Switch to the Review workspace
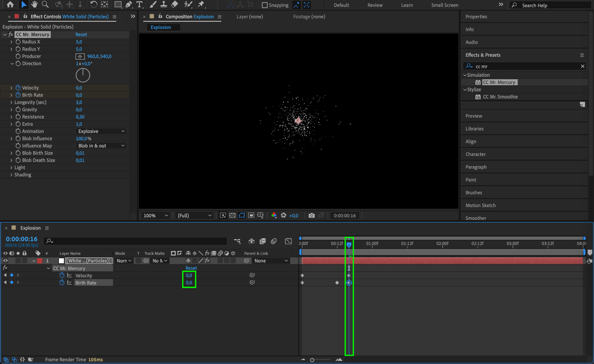This screenshot has width=594, height=364. (x=375, y=5)
